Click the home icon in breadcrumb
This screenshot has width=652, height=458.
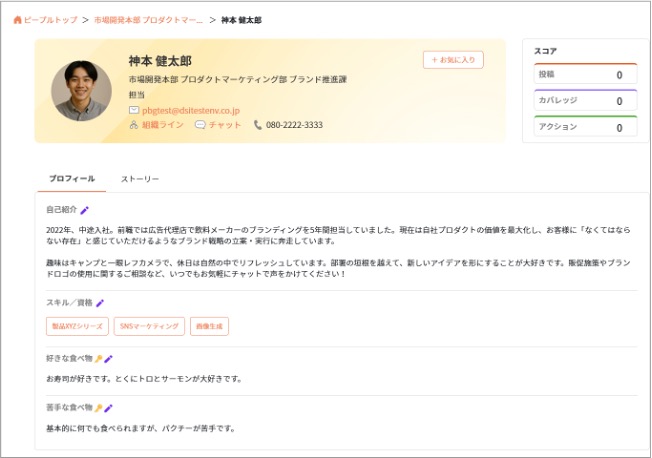click(x=17, y=20)
